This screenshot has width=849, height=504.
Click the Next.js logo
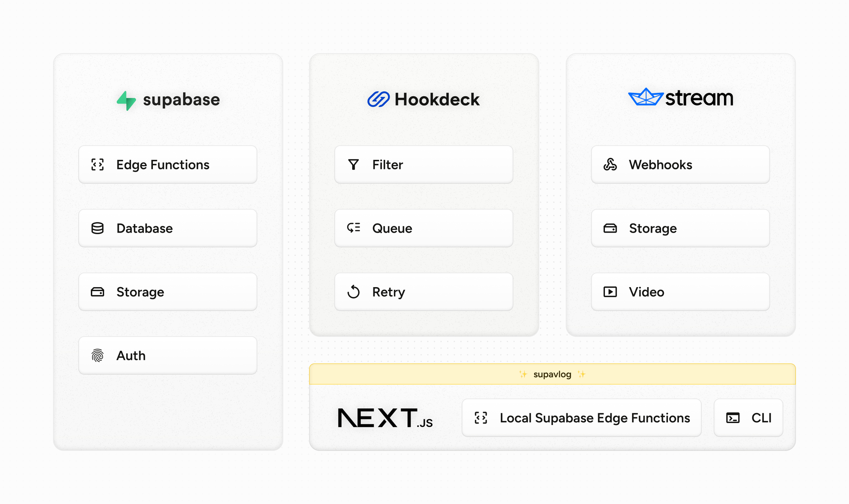click(385, 418)
